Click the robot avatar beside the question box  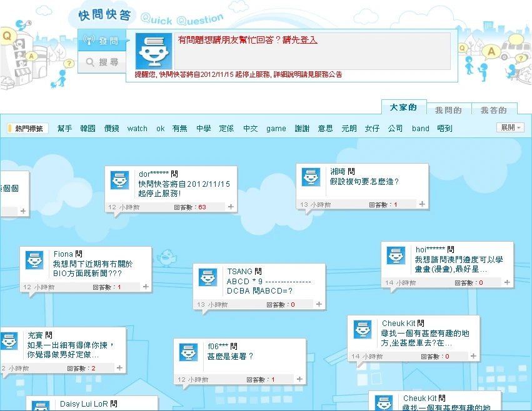pyautogui.click(x=154, y=51)
